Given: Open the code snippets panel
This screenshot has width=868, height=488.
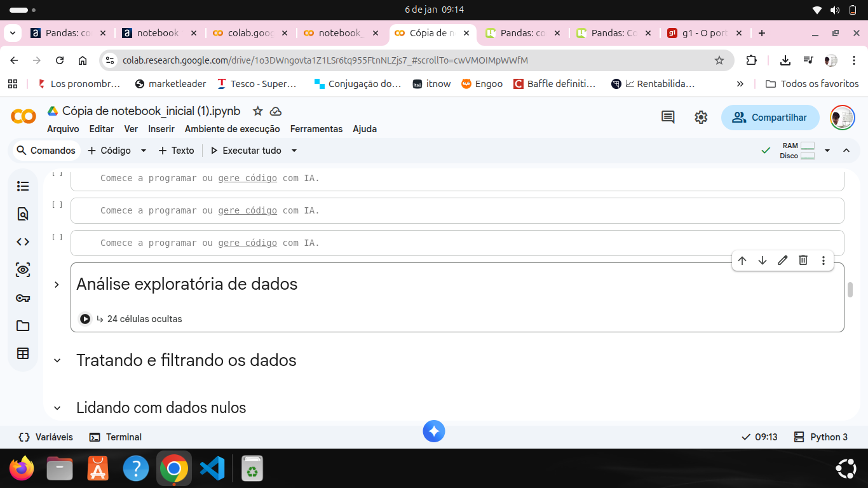Looking at the screenshot, I should point(23,241).
